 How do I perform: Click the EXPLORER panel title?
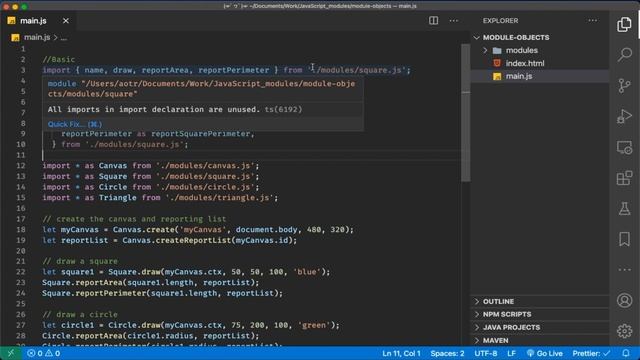(500, 20)
